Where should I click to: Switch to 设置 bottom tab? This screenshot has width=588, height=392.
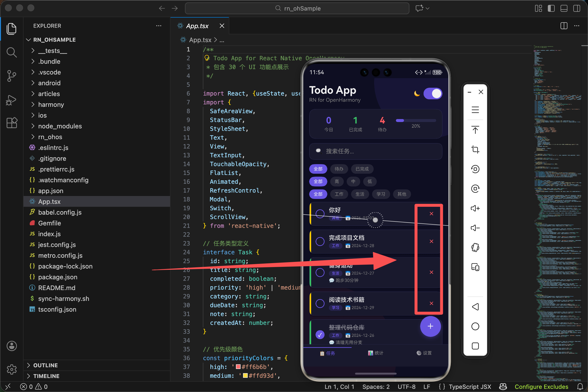424,353
